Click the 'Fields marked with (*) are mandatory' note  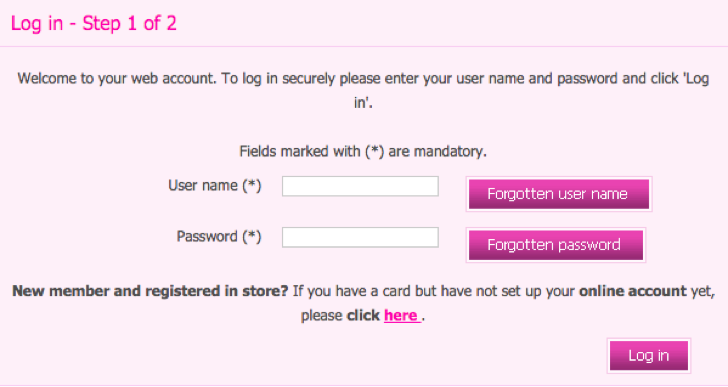click(x=363, y=151)
